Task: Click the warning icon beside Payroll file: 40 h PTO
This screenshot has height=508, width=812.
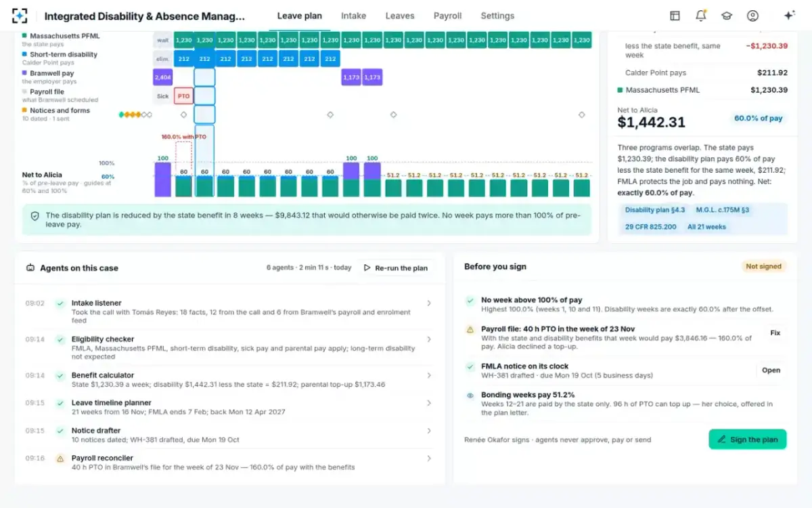Action: click(470, 329)
